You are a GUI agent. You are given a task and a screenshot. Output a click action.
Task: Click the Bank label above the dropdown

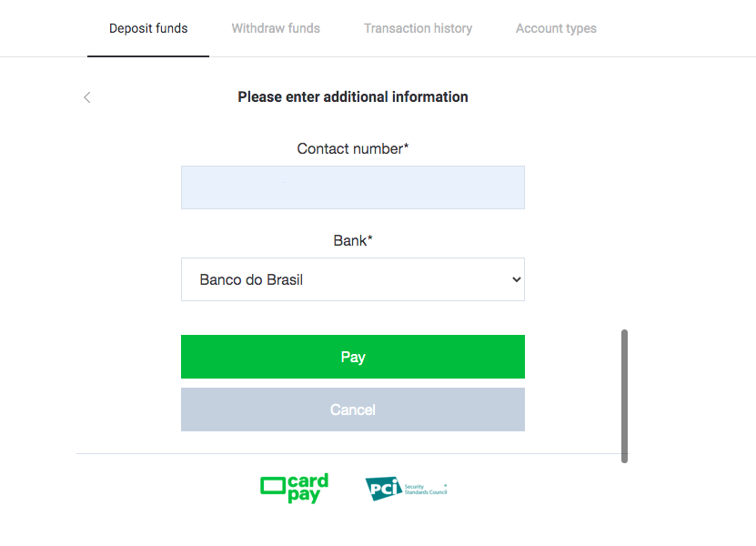click(353, 240)
